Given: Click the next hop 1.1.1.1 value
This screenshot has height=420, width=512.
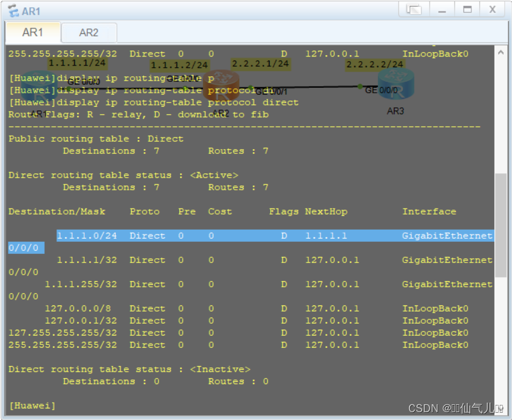Looking at the screenshot, I should (326, 236).
